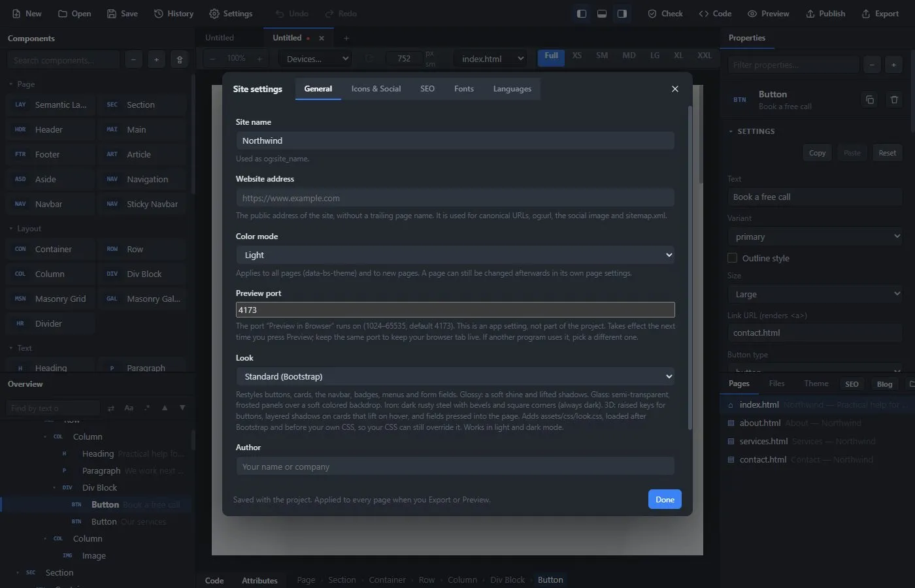Toggle the bottom panel layout icon

tap(602, 14)
